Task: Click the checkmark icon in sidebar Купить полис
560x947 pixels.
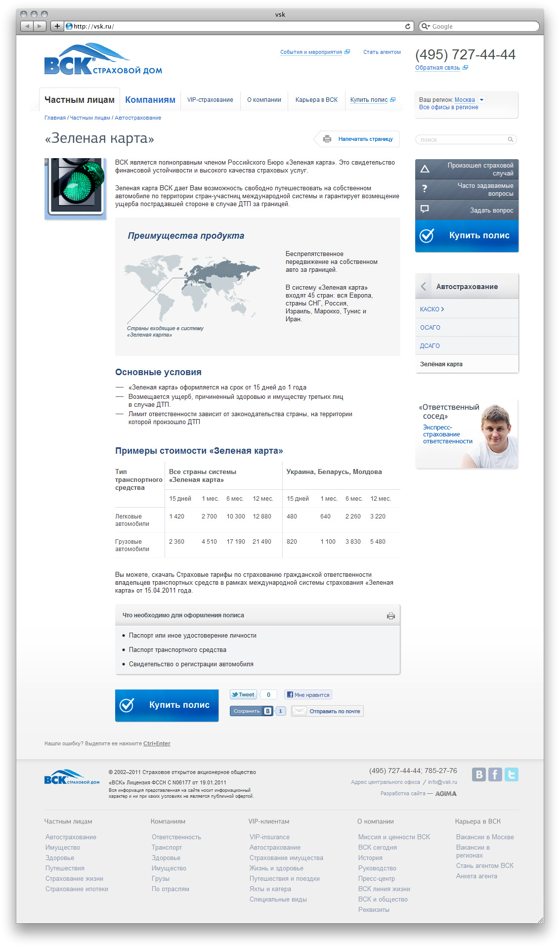Action: click(x=427, y=236)
